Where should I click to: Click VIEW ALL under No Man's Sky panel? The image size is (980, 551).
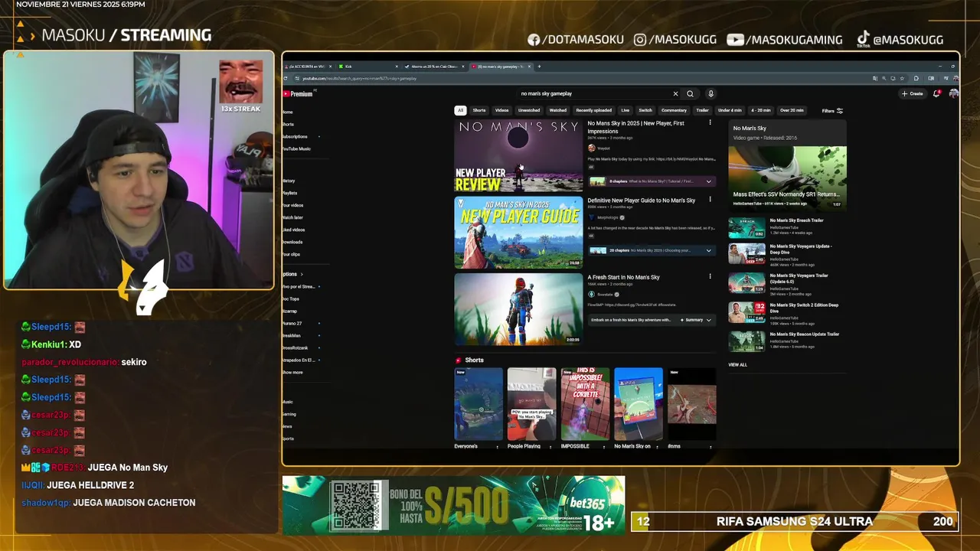(x=738, y=365)
